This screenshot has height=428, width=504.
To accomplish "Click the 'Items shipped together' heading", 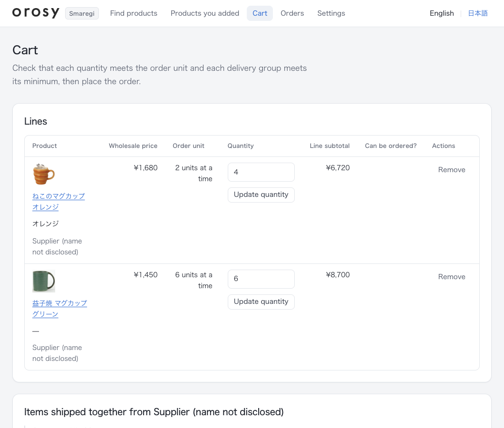I will pos(154,412).
